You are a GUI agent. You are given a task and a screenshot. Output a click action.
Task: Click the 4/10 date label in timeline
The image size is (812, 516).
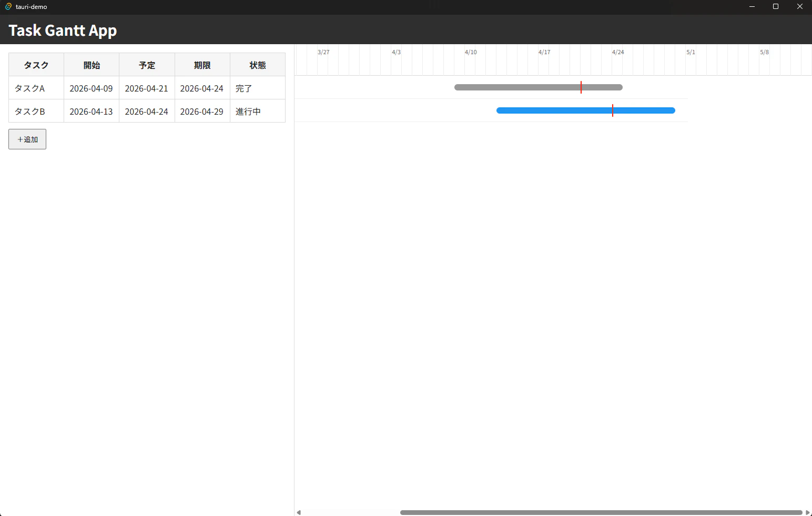[471, 52]
